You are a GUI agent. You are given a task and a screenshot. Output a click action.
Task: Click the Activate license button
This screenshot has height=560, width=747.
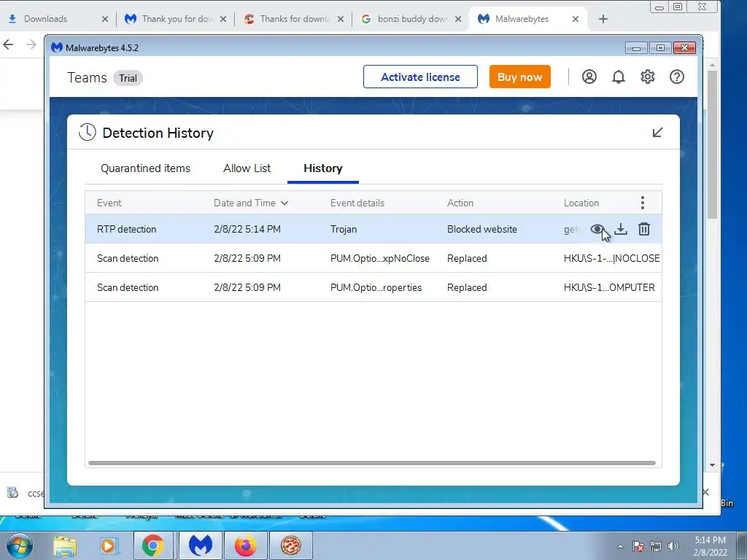420,77
